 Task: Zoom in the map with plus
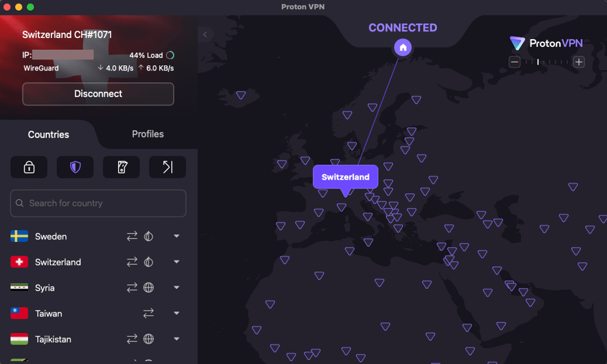pyautogui.click(x=579, y=62)
